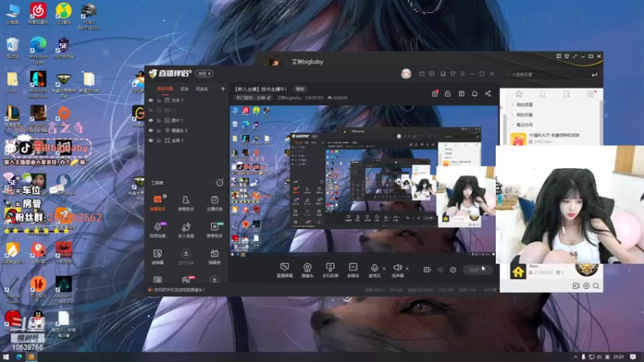Toggle visibility of hidden 图片 2 source
The width and height of the screenshot is (644, 362).
pyautogui.click(x=151, y=110)
